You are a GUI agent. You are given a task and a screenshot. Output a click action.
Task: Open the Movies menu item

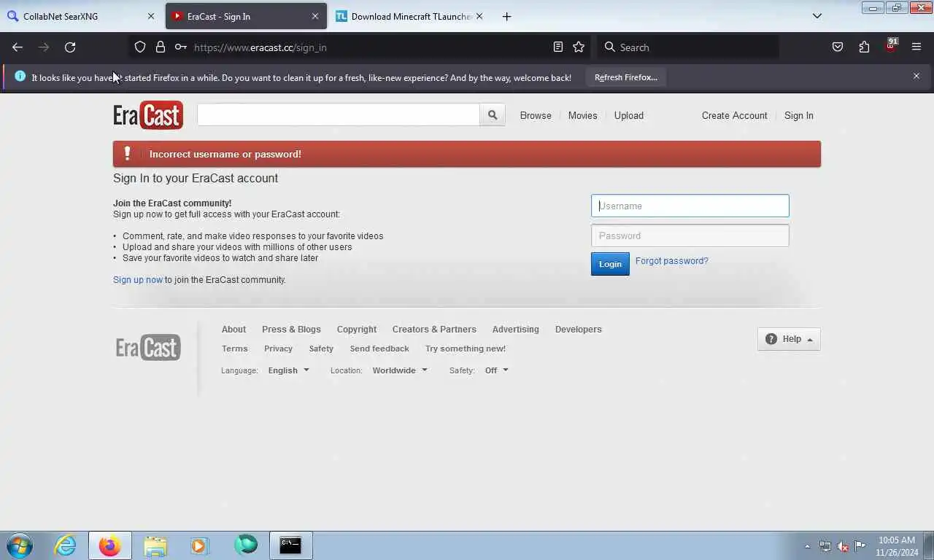(x=582, y=115)
